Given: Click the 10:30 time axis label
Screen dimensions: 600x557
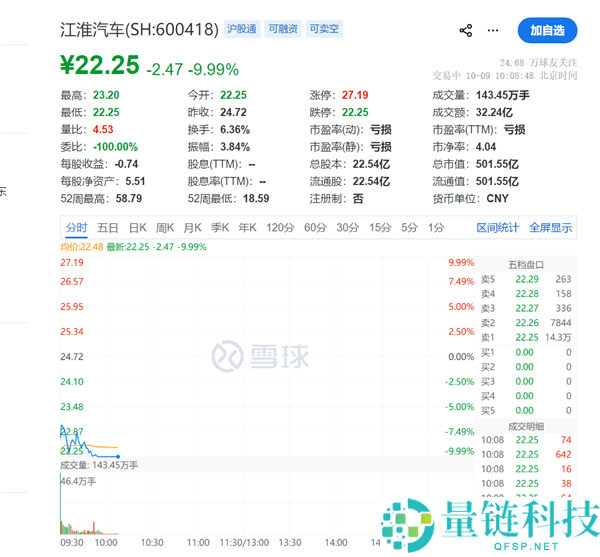Looking at the screenshot, I should [x=152, y=542].
